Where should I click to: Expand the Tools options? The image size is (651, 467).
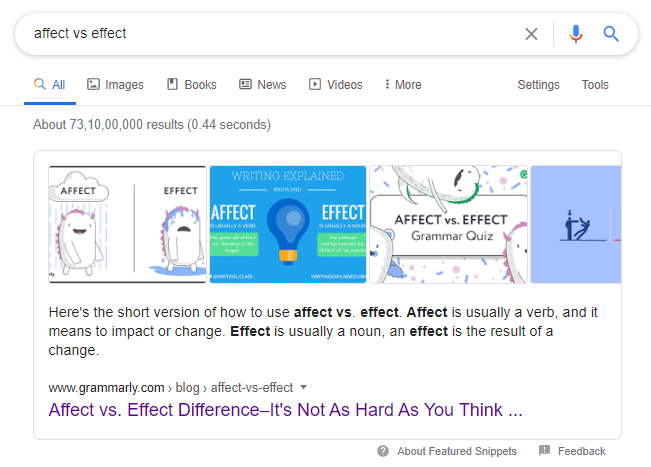(x=595, y=85)
